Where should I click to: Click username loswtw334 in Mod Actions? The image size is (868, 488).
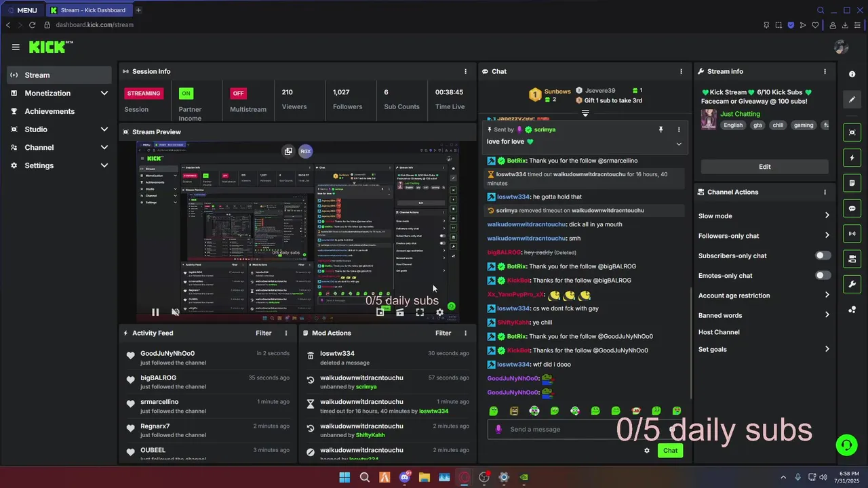tap(337, 353)
